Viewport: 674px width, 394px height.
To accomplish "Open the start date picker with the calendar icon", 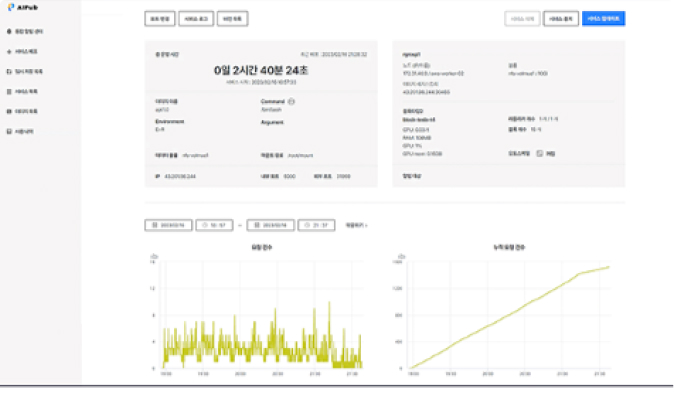I will (168, 225).
